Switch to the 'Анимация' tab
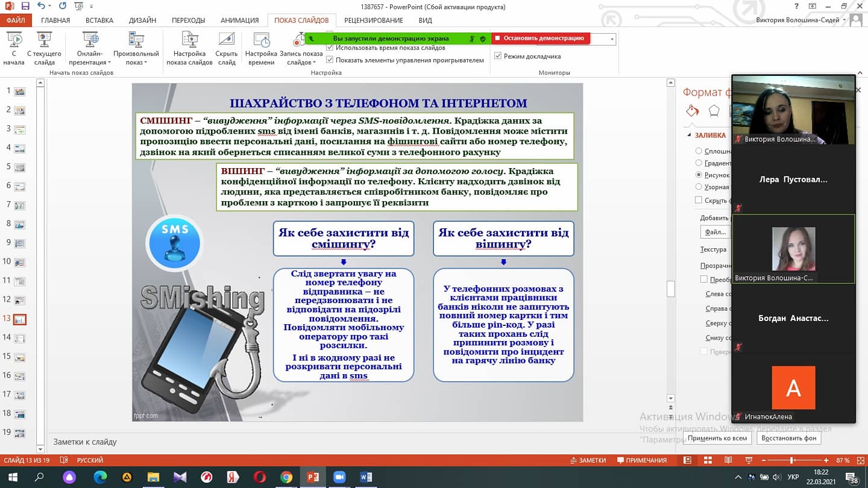 [239, 20]
